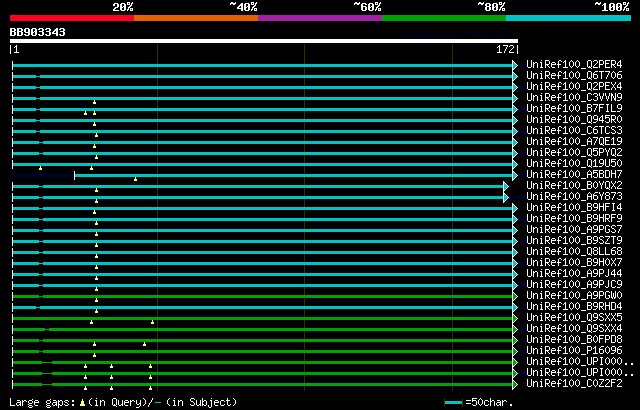Click the "=50char." scale text
Image resolution: width=640 pixels, height=410 pixels.
(x=489, y=403)
